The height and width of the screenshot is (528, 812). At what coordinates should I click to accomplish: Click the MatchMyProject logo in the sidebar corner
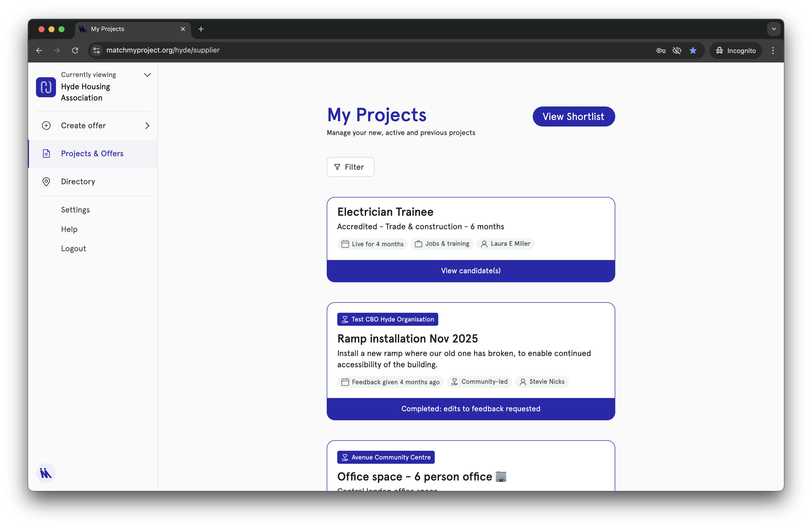pyautogui.click(x=46, y=473)
